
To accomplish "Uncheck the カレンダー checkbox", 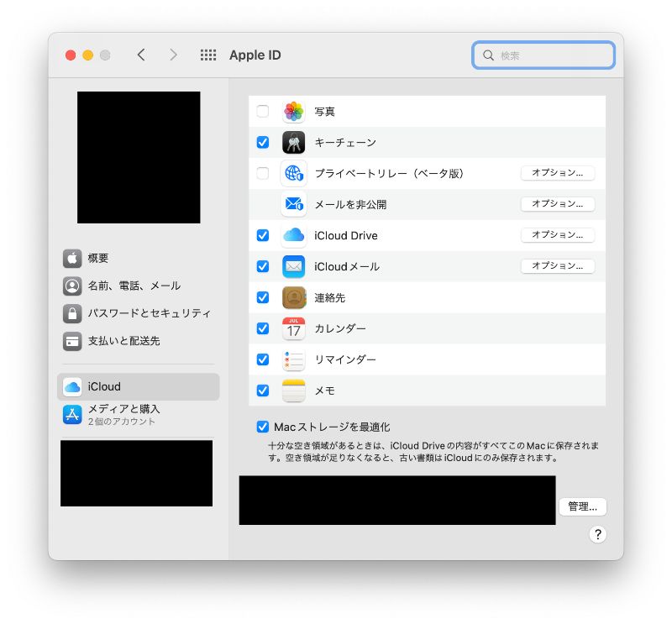I will (x=263, y=328).
